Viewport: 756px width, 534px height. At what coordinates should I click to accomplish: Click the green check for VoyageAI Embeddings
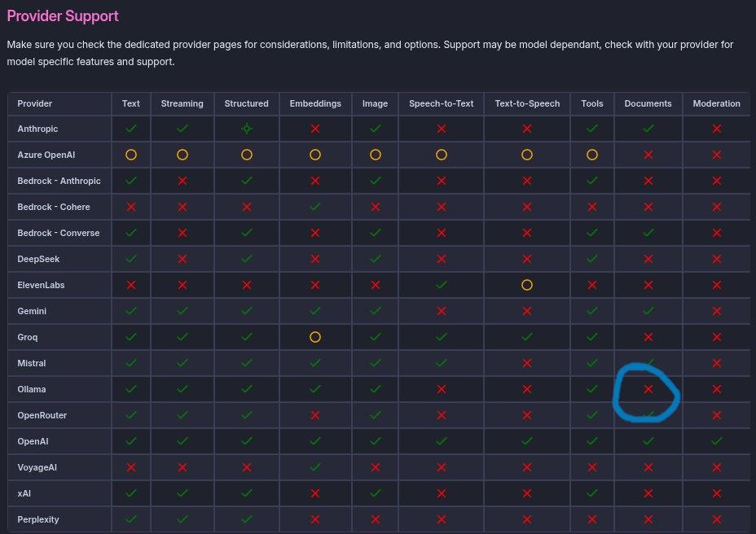(314, 467)
